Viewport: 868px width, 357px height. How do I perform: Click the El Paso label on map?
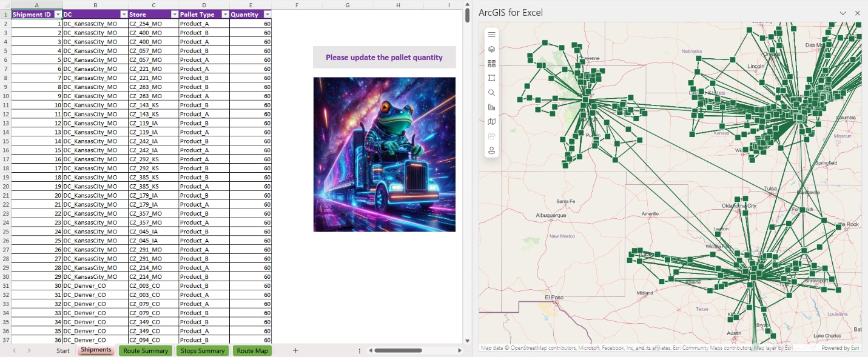[x=554, y=298]
